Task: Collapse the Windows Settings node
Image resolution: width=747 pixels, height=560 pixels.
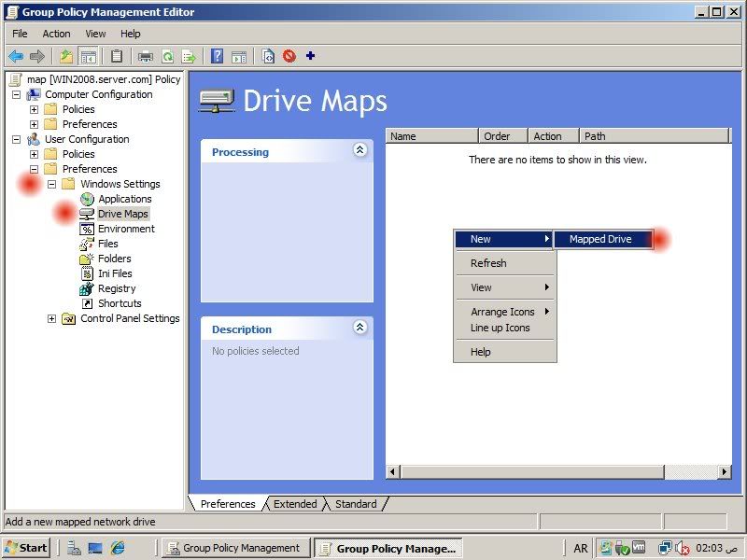Action: click(x=52, y=184)
